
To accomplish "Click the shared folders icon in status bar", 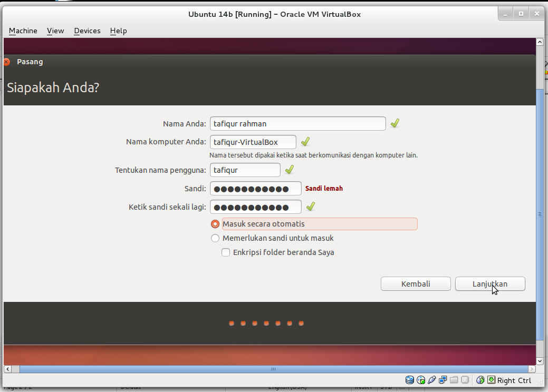I will pos(454,379).
